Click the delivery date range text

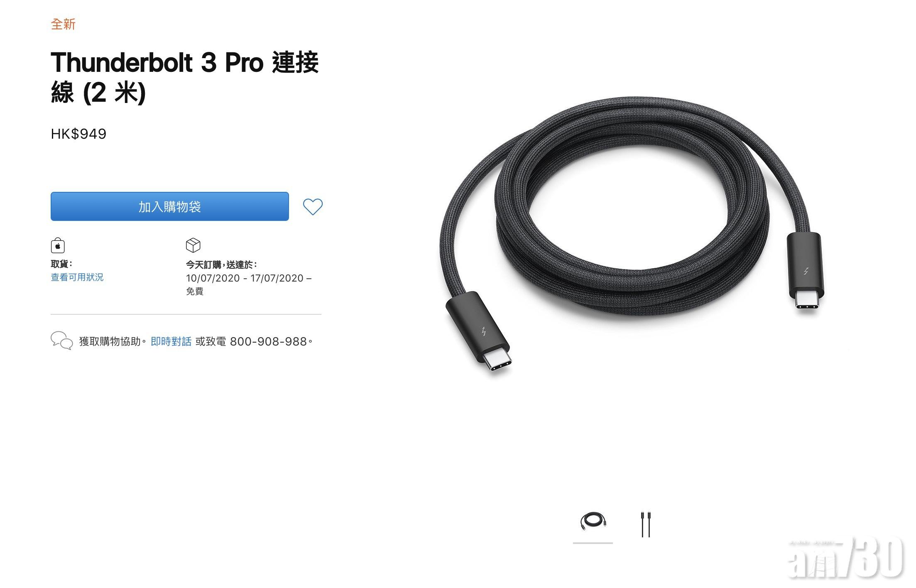click(248, 278)
